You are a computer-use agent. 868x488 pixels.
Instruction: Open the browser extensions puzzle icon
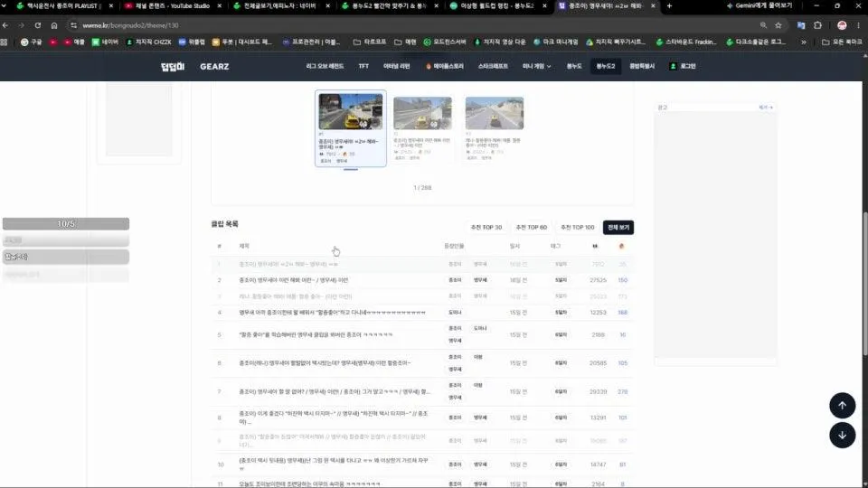coord(817,25)
